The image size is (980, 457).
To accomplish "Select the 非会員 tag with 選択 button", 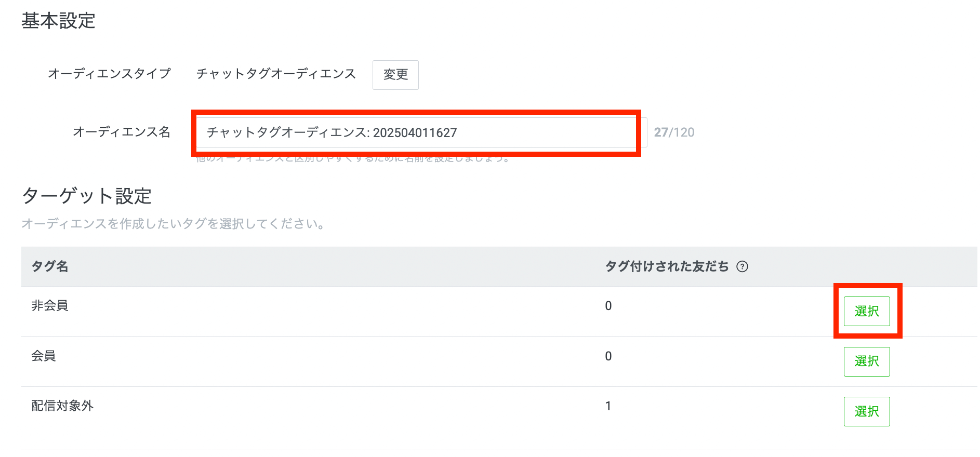I will [866, 311].
